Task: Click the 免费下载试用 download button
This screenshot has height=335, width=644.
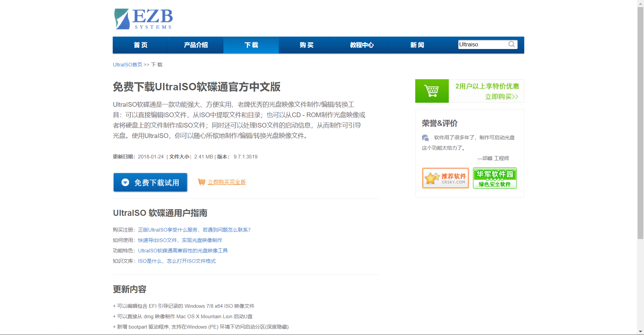Action: point(150,182)
